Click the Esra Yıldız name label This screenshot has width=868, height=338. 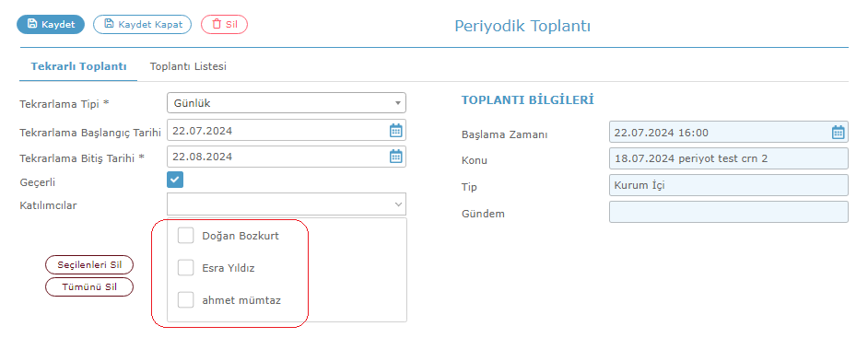click(229, 268)
